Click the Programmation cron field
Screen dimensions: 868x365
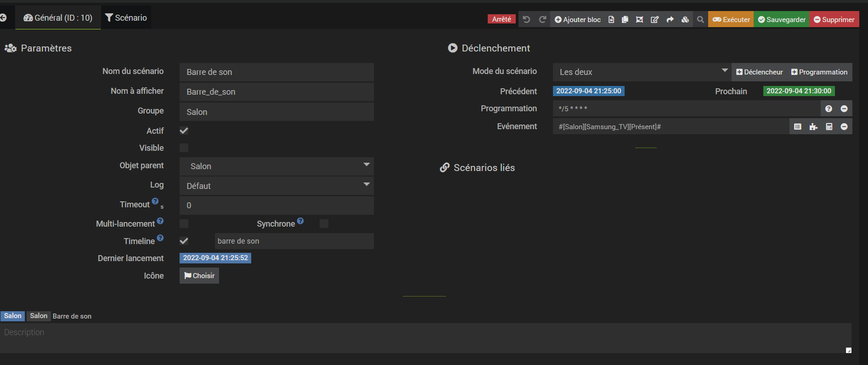[x=687, y=108]
